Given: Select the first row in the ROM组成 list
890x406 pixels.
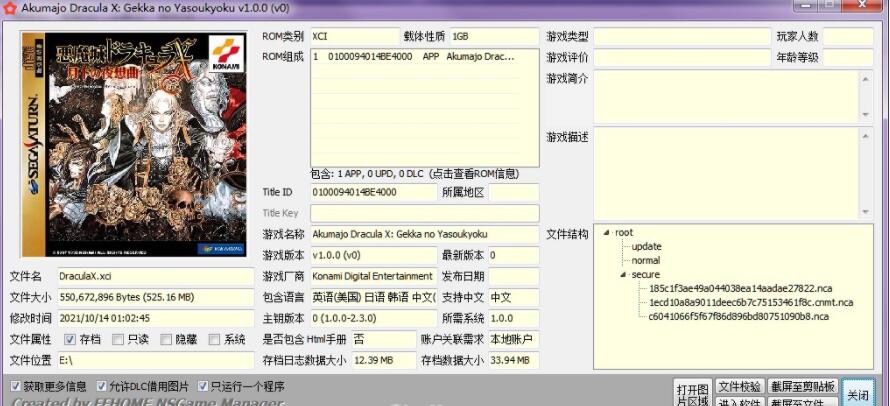Looking at the screenshot, I should pyautogui.click(x=415, y=57).
